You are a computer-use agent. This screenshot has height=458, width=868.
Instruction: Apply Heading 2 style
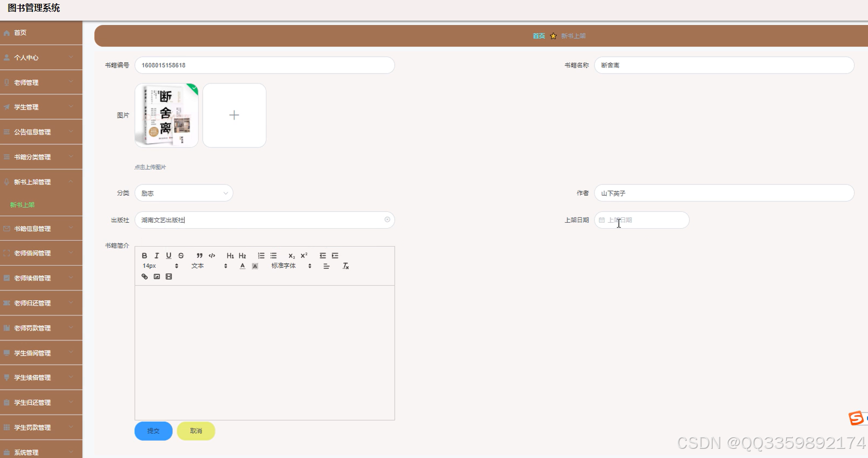pos(243,256)
